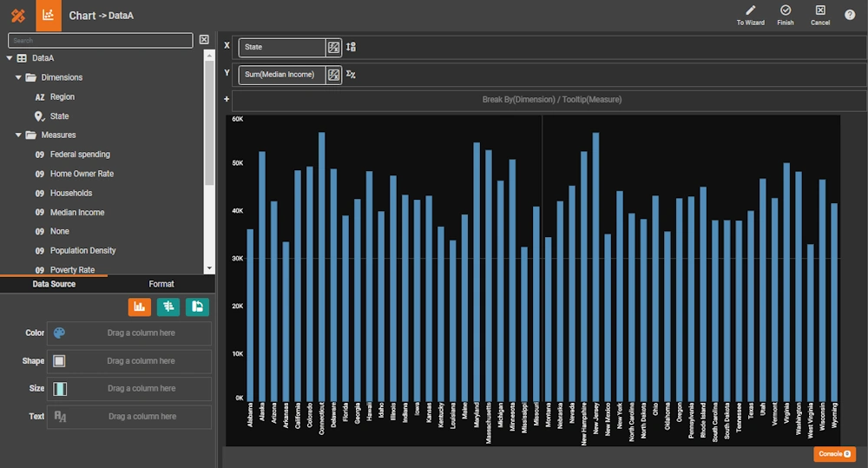The height and width of the screenshot is (468, 868).
Task: Select the Median Income measure
Action: coord(77,212)
